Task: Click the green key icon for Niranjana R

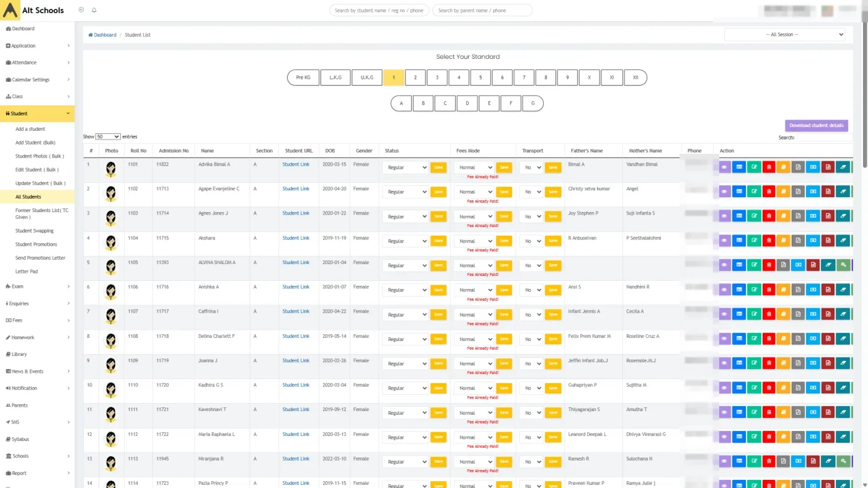Action: coord(843,461)
